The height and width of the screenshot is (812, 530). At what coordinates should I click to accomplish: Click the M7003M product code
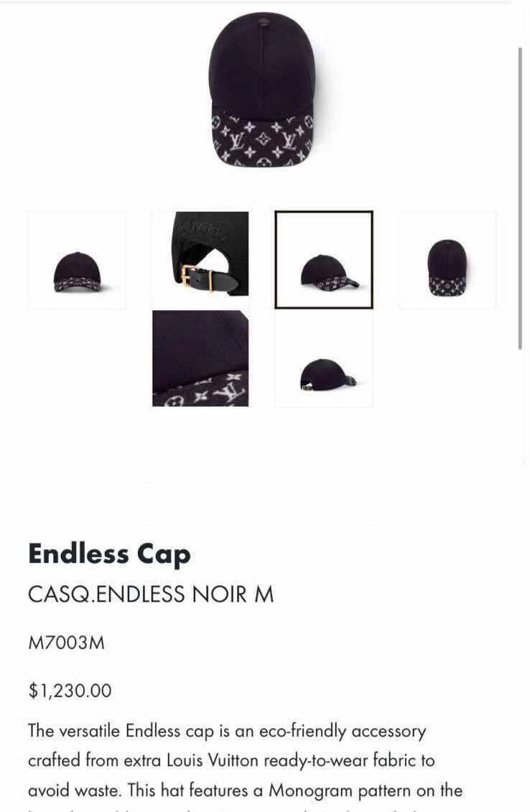click(x=66, y=643)
